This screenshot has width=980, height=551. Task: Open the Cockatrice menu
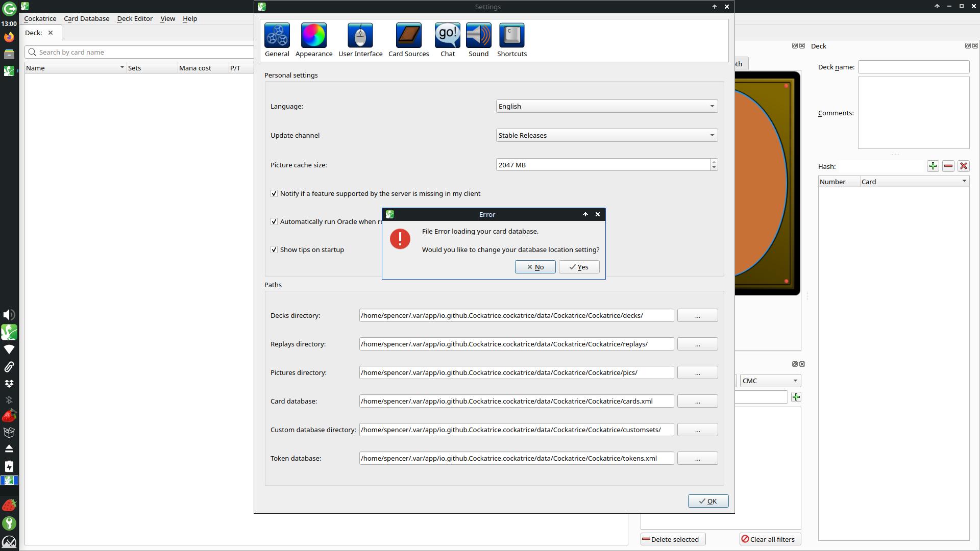(x=40, y=18)
